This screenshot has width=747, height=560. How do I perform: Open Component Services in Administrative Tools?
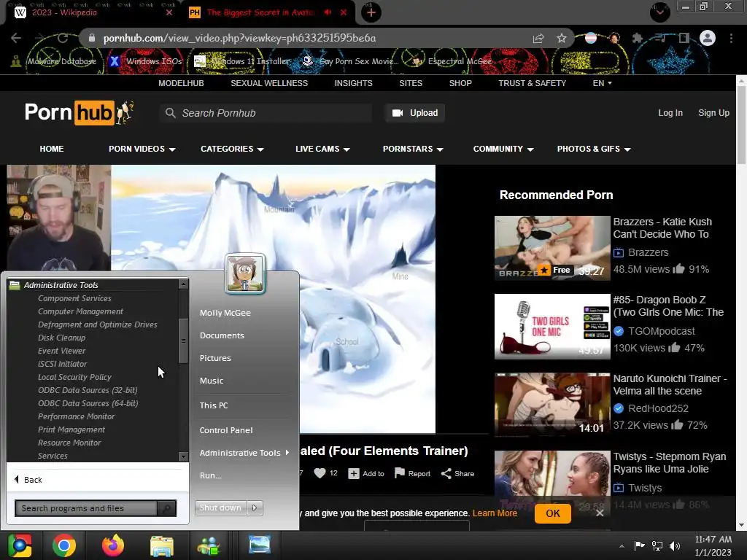pos(75,298)
